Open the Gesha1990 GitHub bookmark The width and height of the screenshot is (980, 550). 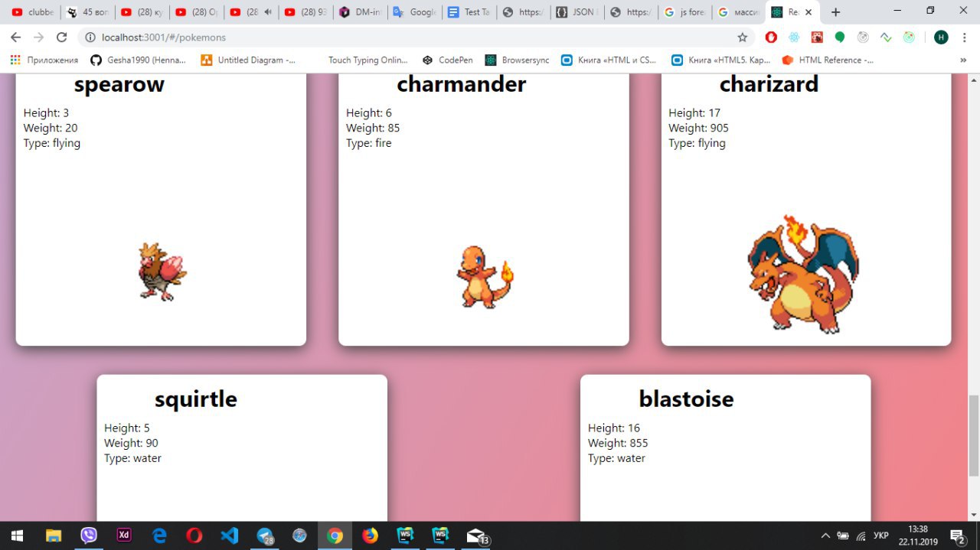(139, 60)
